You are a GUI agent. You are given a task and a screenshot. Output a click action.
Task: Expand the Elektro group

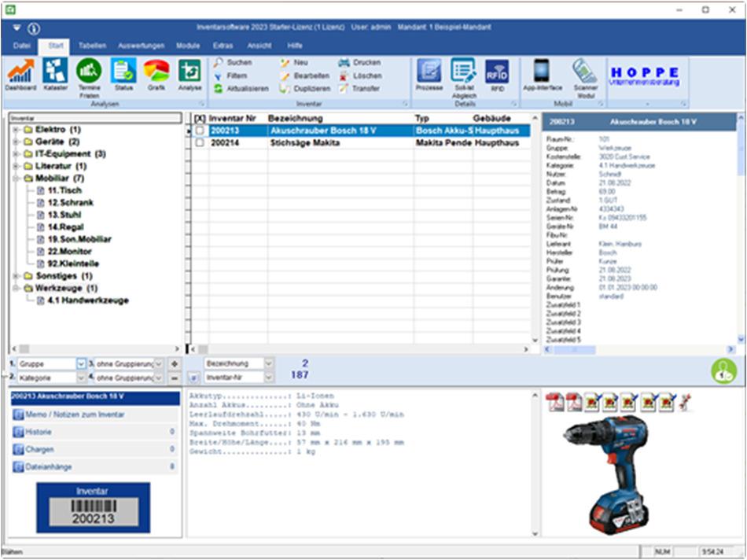17,130
